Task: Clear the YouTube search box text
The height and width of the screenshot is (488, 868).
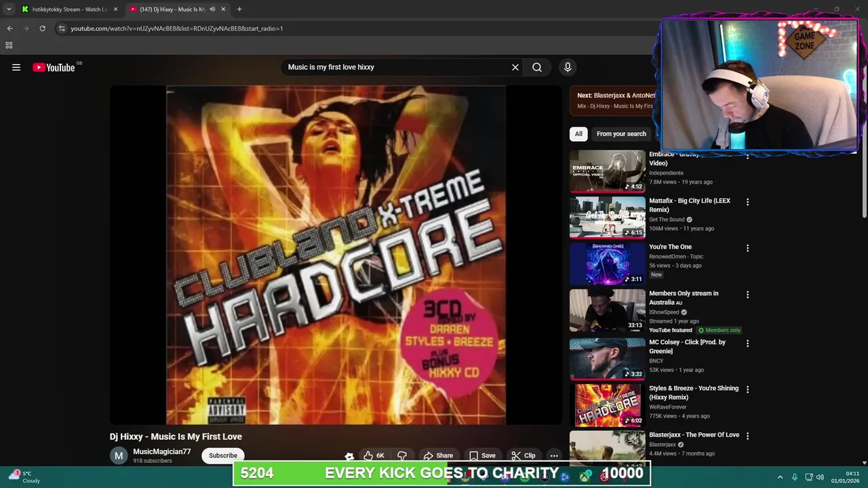Action: point(515,67)
